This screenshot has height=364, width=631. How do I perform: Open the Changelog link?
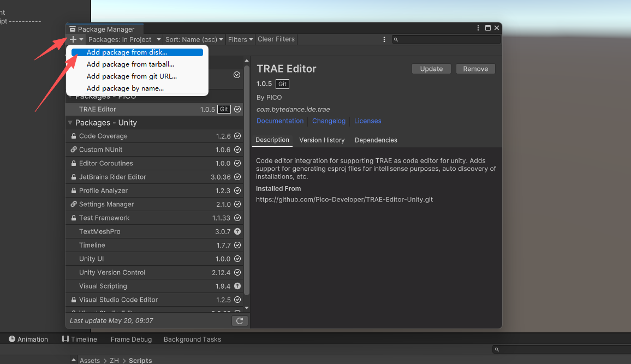point(329,121)
